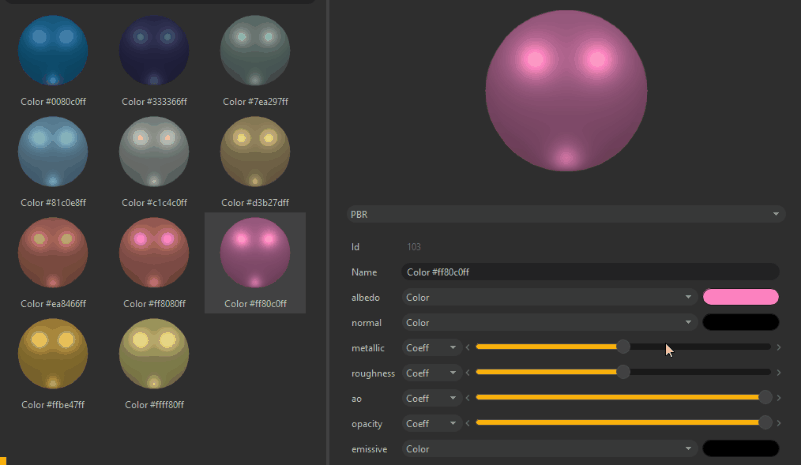Expand the normal Color type dropdown

point(549,322)
